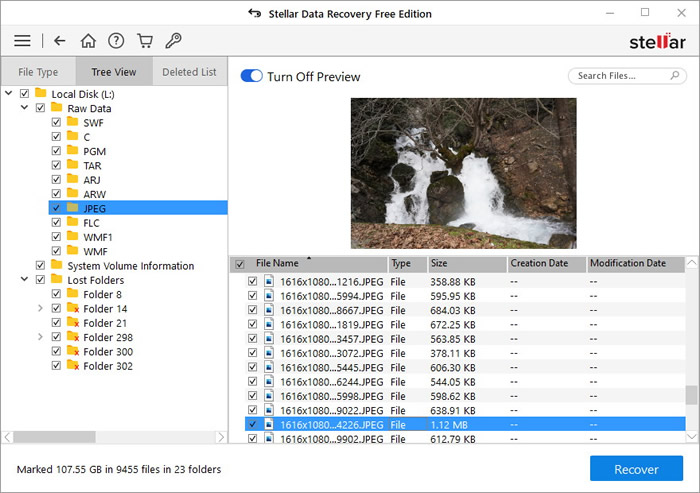Collapse the Raw Data tree node
The width and height of the screenshot is (700, 493).
pos(24,108)
